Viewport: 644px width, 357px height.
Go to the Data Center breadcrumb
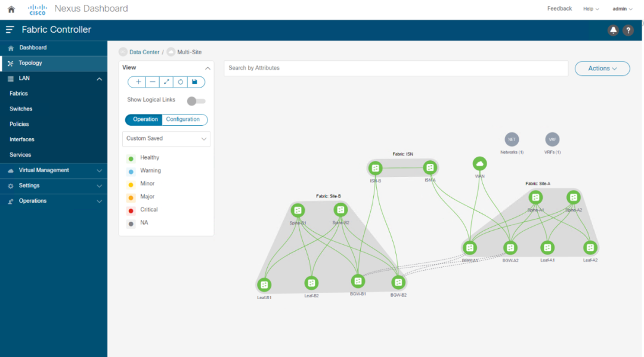pyautogui.click(x=144, y=52)
